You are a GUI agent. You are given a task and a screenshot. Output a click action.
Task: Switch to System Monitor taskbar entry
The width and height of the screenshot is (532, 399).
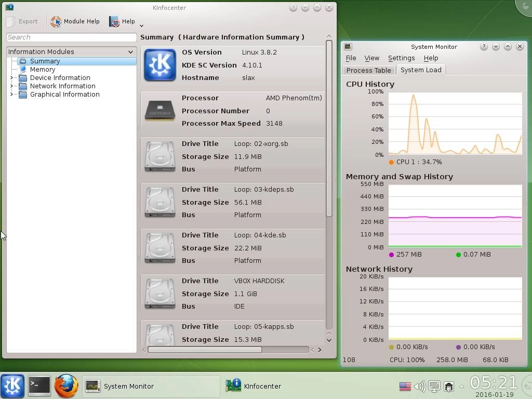151,386
